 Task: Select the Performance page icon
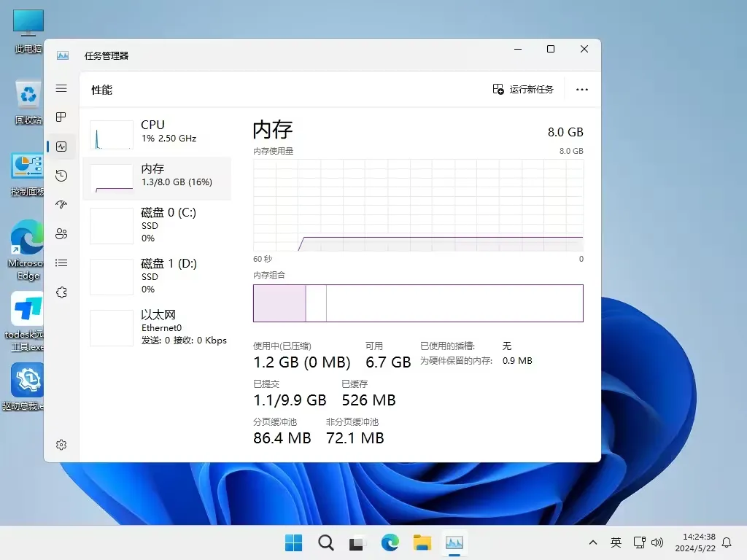coord(61,146)
